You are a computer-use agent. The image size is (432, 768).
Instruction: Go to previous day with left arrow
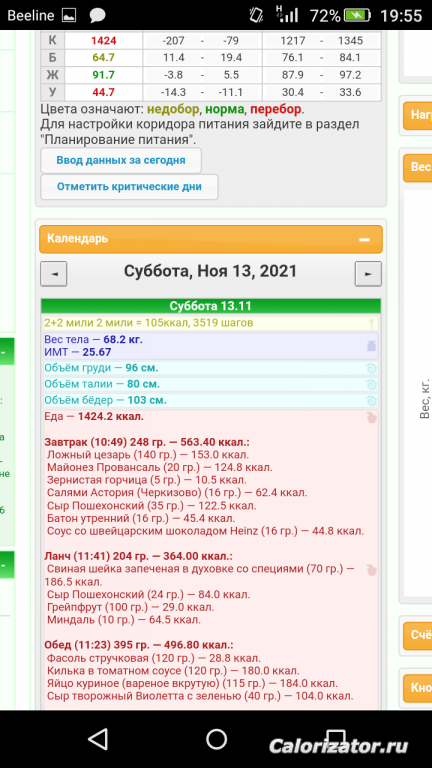tap(53, 274)
